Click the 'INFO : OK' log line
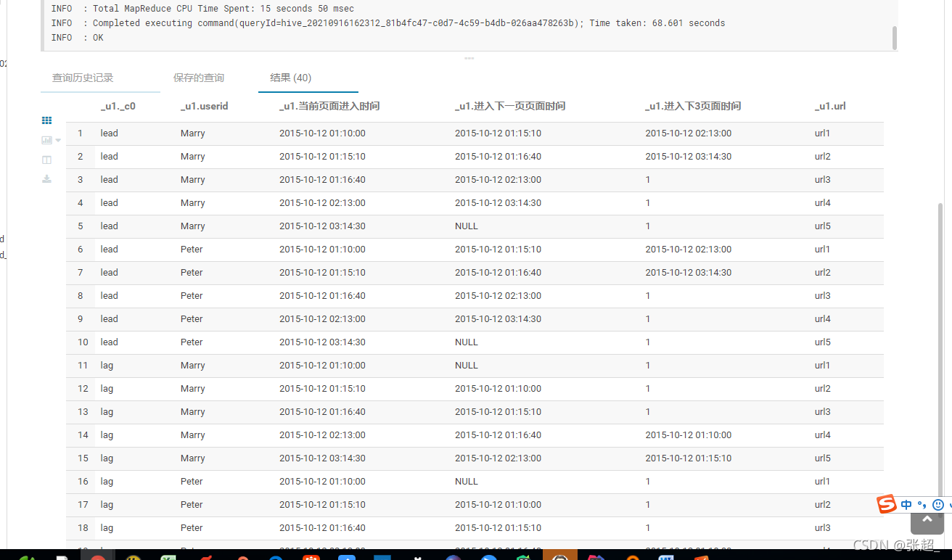This screenshot has width=952, height=560. pos(77,38)
